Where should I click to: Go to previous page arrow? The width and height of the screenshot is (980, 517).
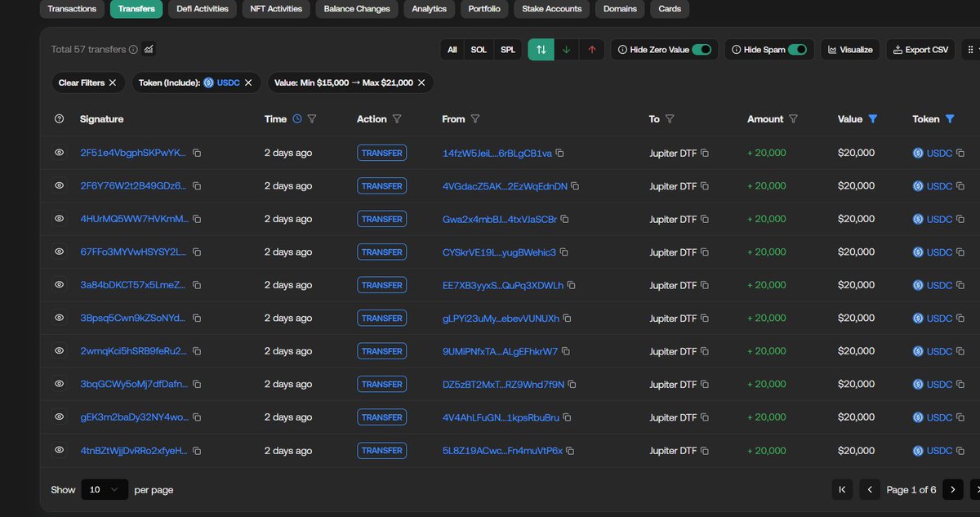pyautogui.click(x=870, y=489)
